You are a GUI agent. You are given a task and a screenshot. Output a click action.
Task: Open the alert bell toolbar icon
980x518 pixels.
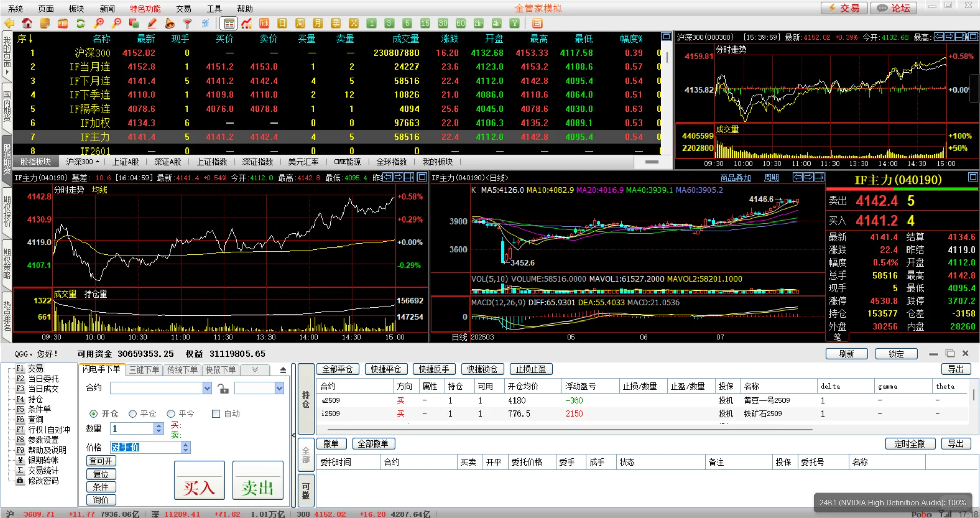tap(170, 23)
